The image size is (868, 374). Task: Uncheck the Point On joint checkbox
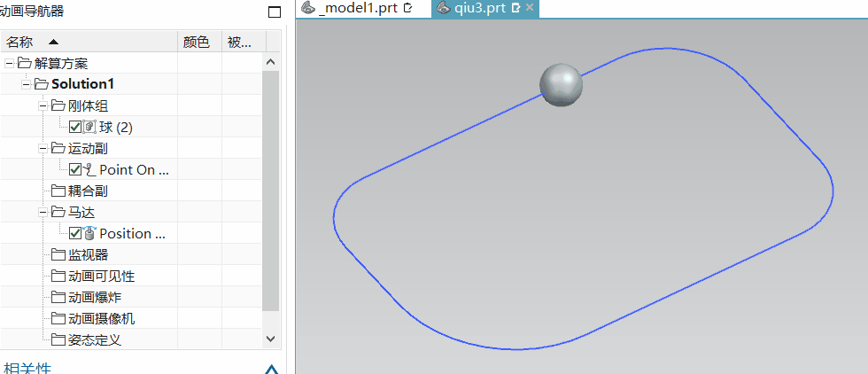click(x=75, y=170)
